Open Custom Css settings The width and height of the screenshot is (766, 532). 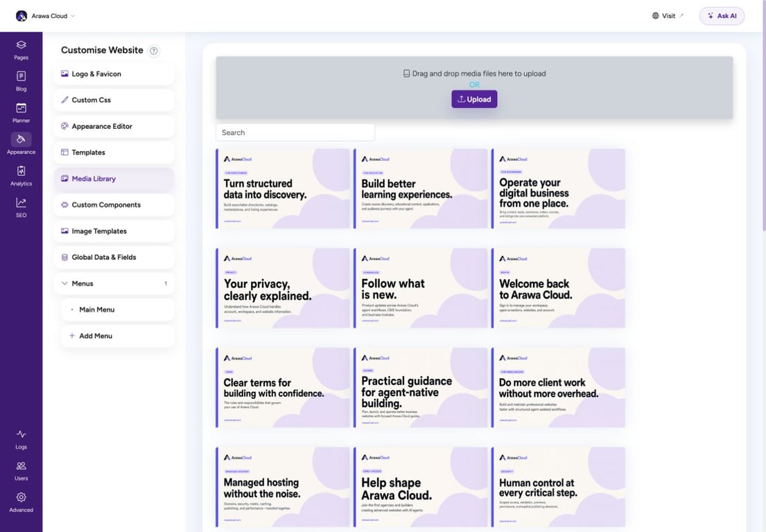click(x=114, y=100)
